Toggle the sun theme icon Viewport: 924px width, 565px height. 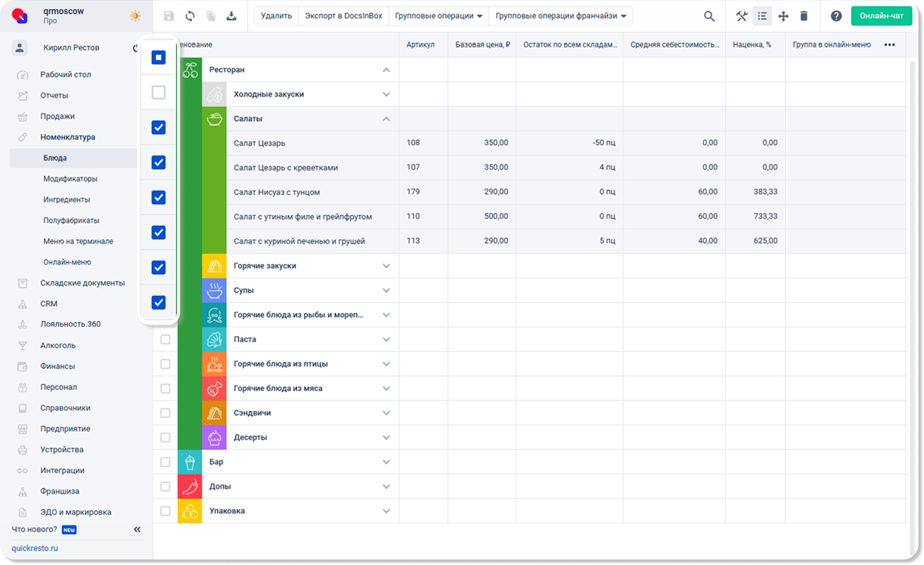(x=135, y=17)
